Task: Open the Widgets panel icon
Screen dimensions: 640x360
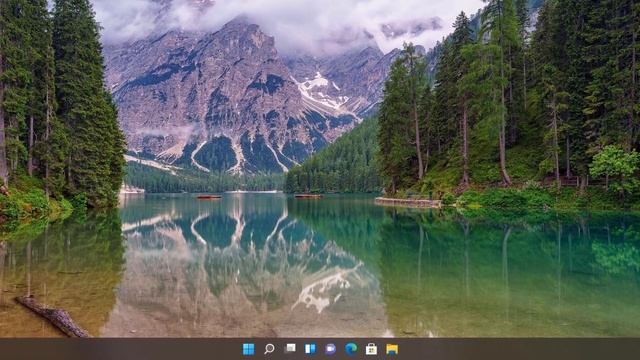Action: pos(310,349)
